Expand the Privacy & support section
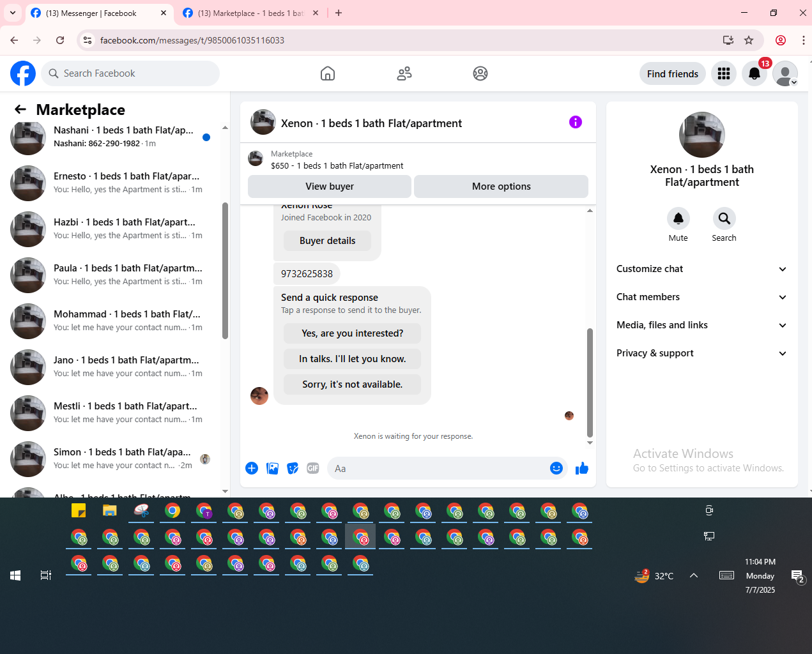Screen dimensions: 812x654 (701, 353)
